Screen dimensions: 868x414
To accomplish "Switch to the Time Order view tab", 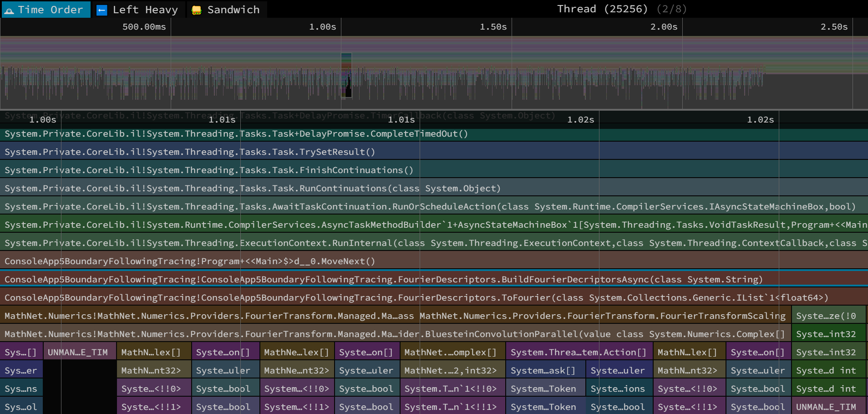I will coord(46,10).
